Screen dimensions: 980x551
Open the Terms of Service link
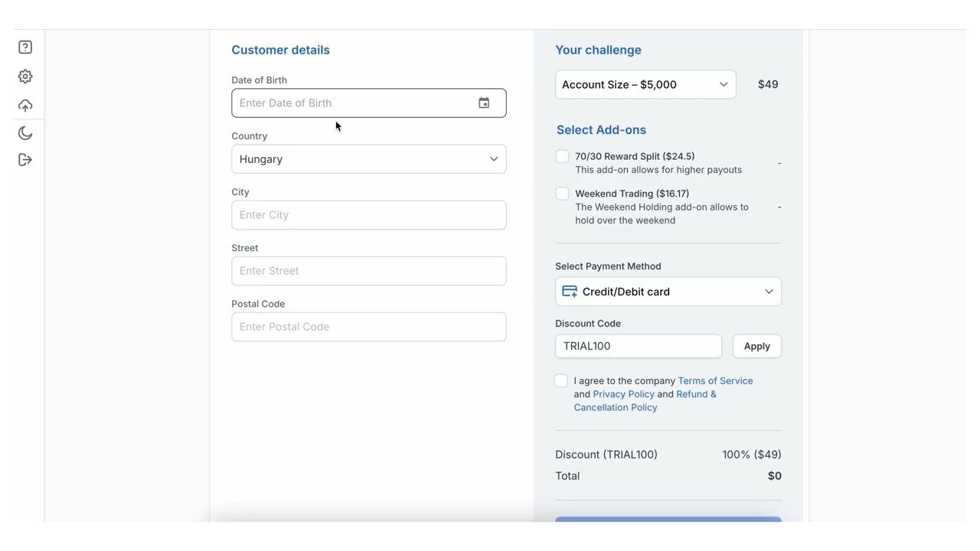(715, 381)
